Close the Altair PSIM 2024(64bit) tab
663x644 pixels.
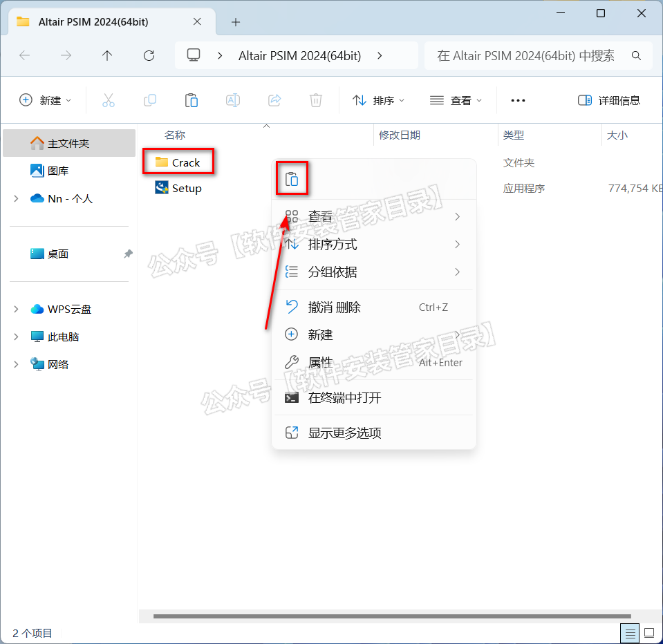[x=197, y=21]
